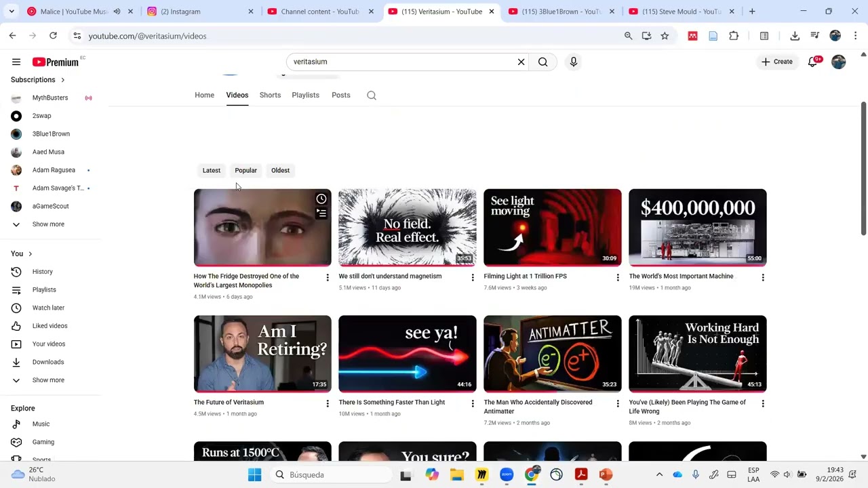This screenshot has width=868, height=488.
Task: Open the $400,000,000 thumbnail
Action: click(x=698, y=228)
